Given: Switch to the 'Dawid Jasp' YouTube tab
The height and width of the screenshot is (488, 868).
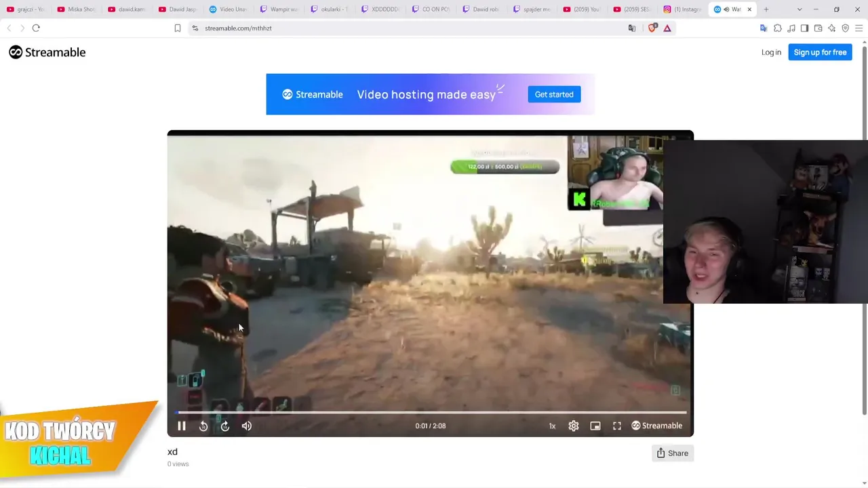Looking at the screenshot, I should [178, 9].
